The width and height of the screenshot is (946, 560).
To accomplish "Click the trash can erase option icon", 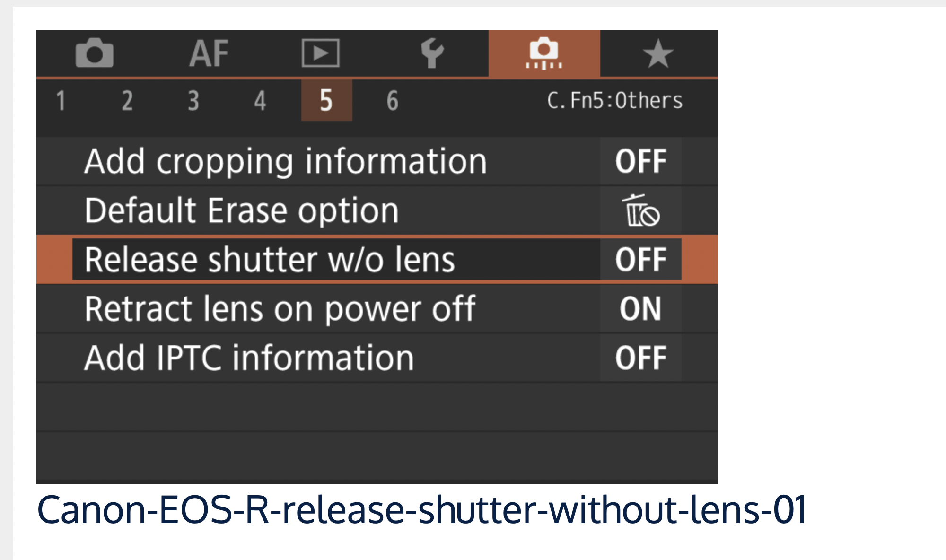I will point(640,210).
